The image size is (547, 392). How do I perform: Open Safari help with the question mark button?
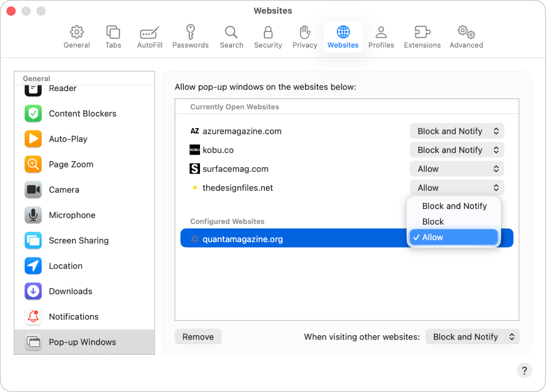525,371
